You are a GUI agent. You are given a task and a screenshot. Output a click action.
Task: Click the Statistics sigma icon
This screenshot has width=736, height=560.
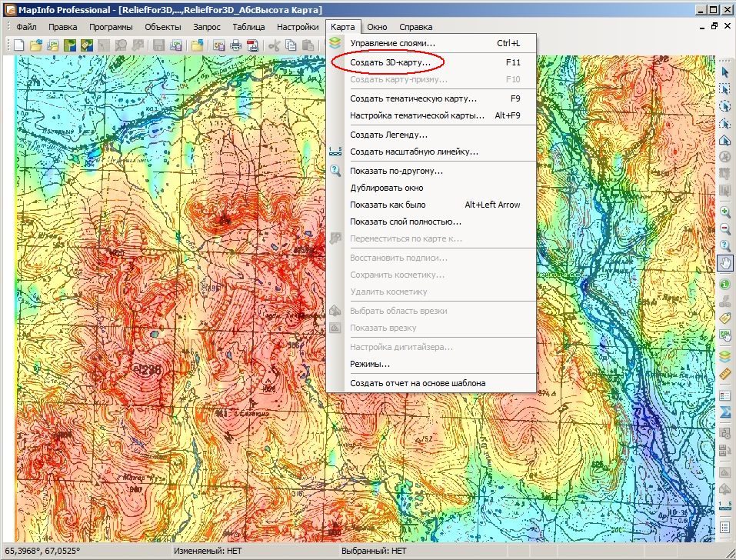(724, 412)
